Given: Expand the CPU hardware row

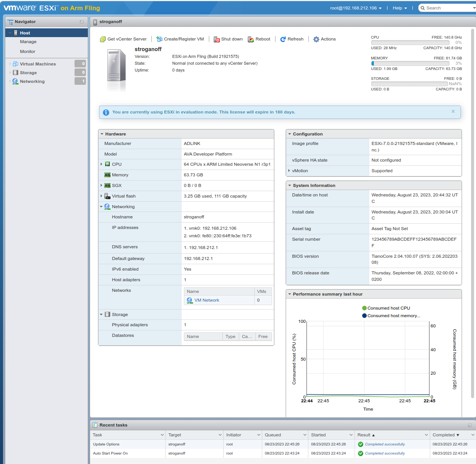Looking at the screenshot, I should coord(101,164).
